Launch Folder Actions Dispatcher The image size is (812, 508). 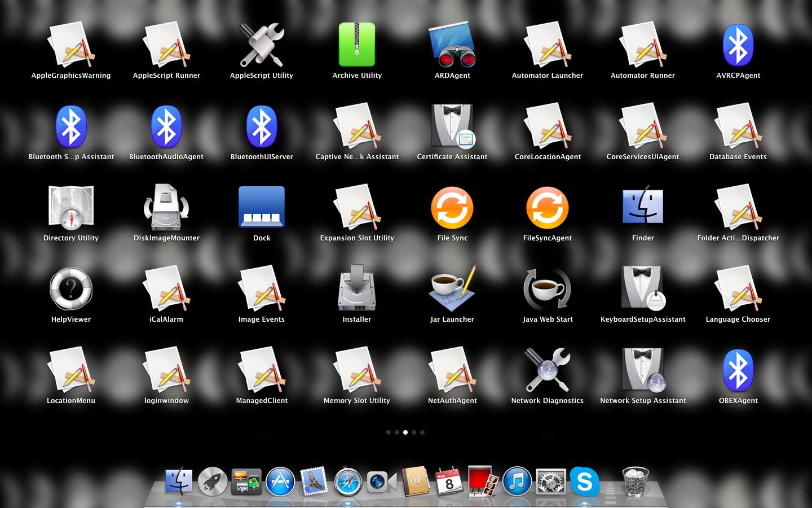(738, 207)
